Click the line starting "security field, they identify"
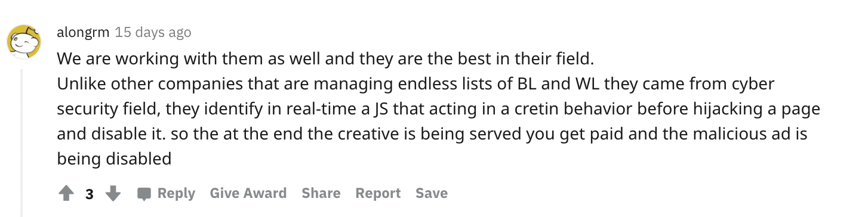868x217 pixels. [439, 109]
